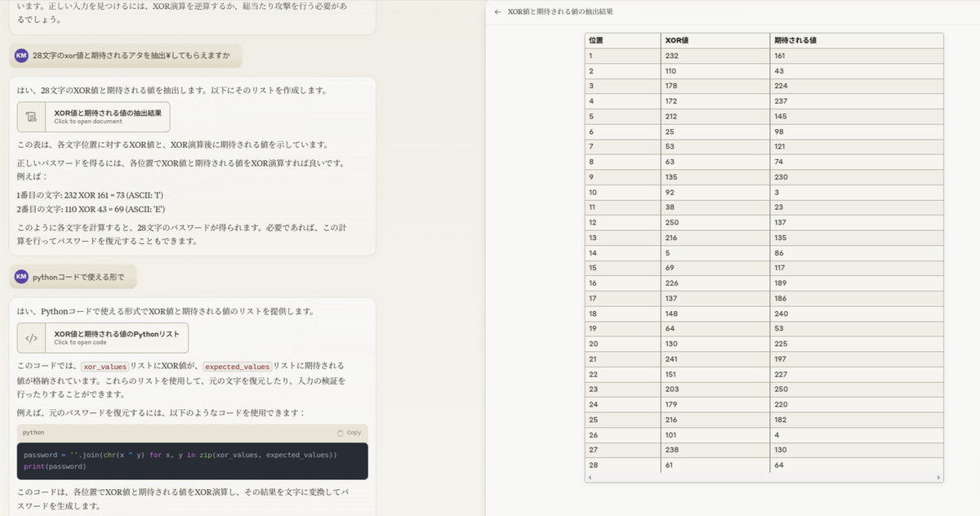Image resolution: width=980 pixels, height=516 pixels.
Task: Click XOR value 25 in row 6
Action: [670, 131]
